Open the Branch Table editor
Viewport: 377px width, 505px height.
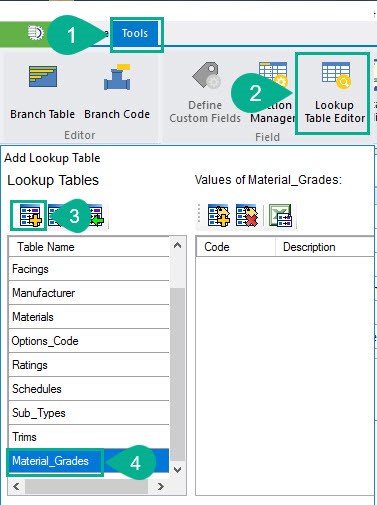(42, 92)
